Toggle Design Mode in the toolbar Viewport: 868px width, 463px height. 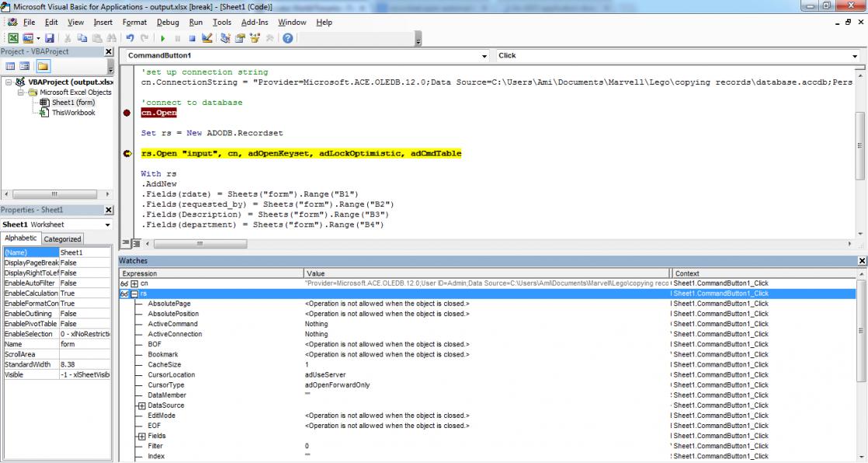207,38
